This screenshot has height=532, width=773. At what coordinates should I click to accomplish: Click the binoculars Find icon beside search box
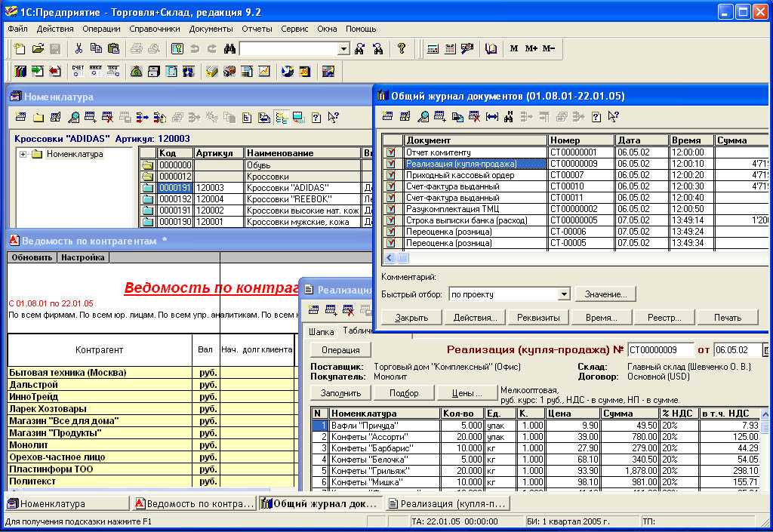[x=229, y=48]
